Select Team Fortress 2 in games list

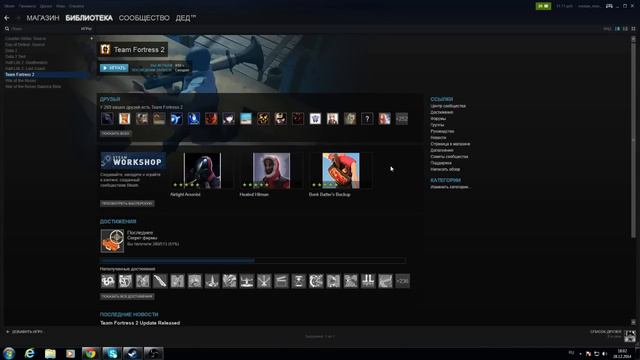coord(46,75)
